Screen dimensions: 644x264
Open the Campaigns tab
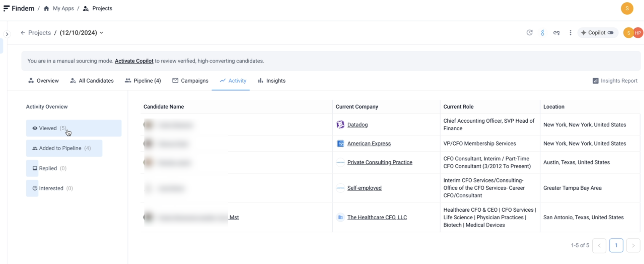coord(190,81)
